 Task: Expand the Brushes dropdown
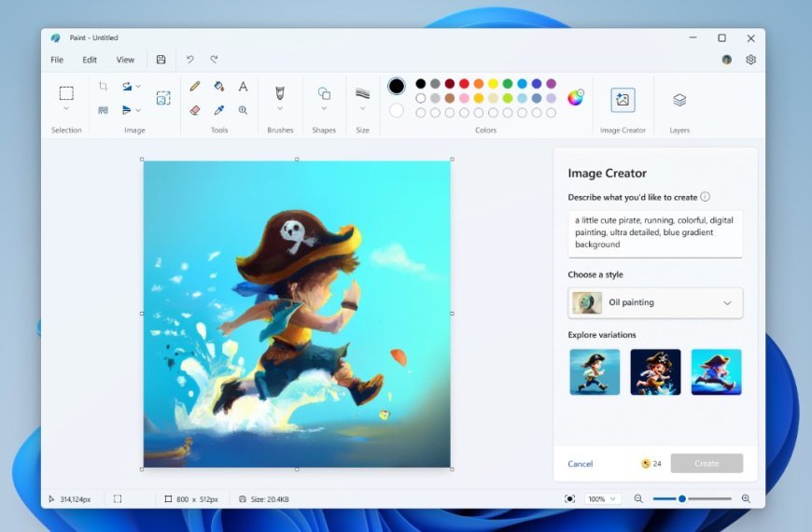(279, 109)
